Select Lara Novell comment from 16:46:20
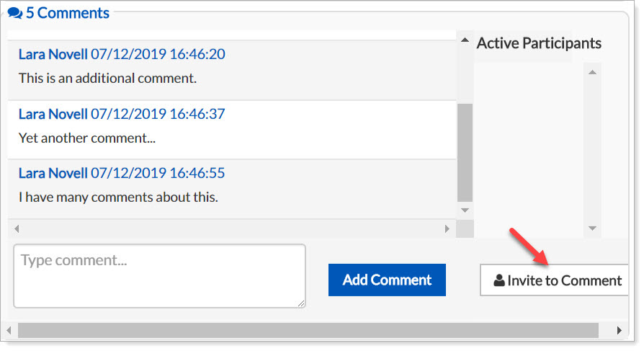The image size is (644, 351). tap(232, 70)
